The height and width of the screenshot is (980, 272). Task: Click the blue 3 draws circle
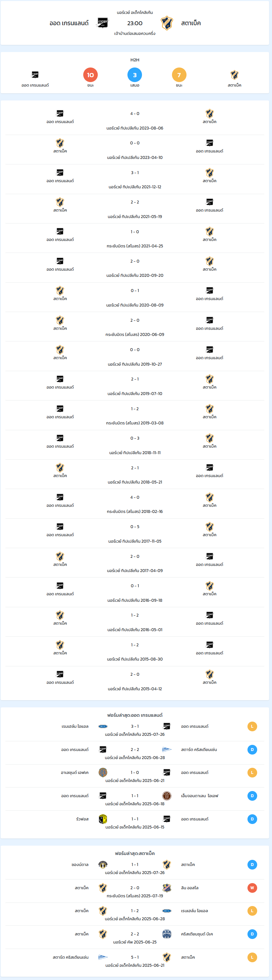pos(135,75)
